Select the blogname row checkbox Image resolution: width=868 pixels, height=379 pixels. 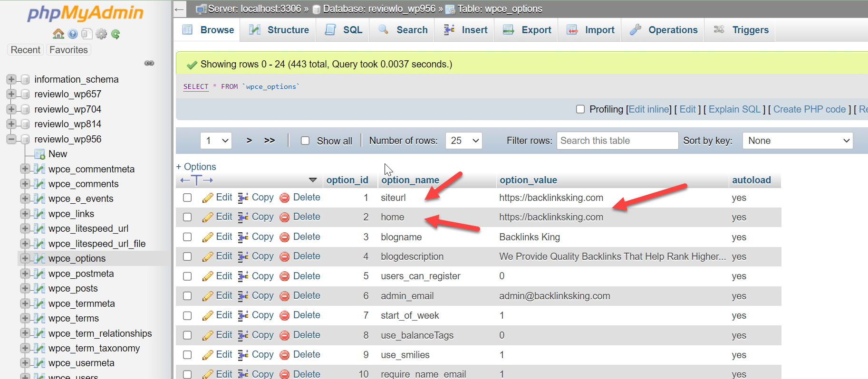187,237
